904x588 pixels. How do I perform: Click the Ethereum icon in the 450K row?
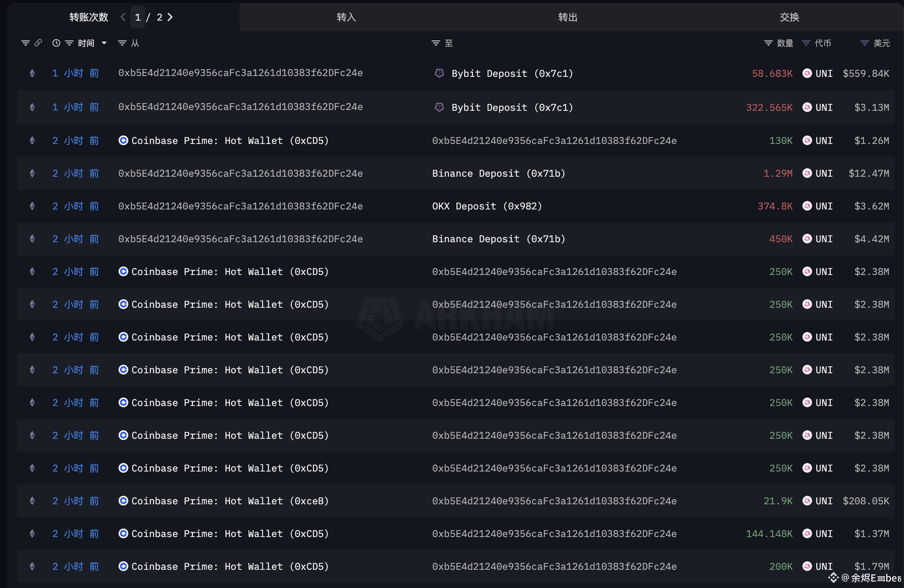pos(32,239)
